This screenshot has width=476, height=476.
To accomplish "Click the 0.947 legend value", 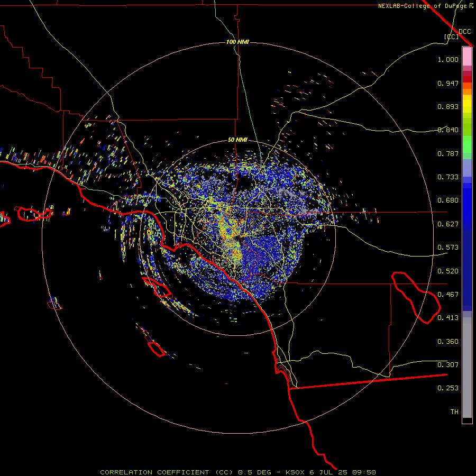I will point(448,83).
